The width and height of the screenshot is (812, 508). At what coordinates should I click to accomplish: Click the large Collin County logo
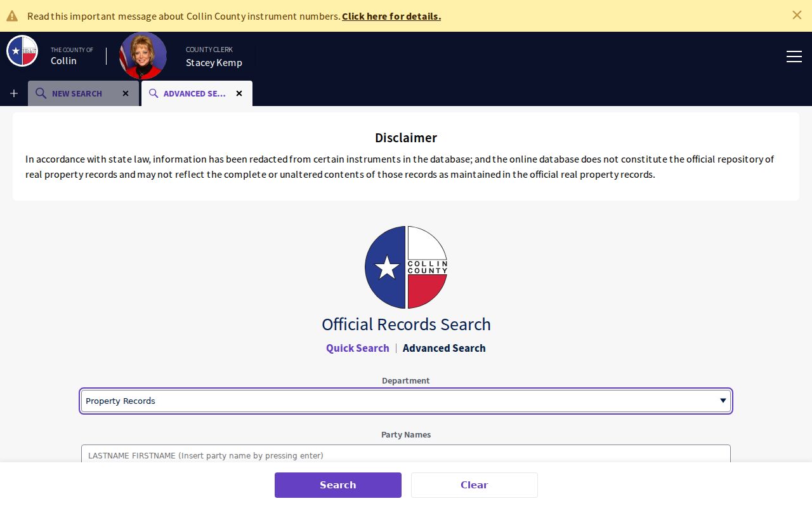pos(406,267)
